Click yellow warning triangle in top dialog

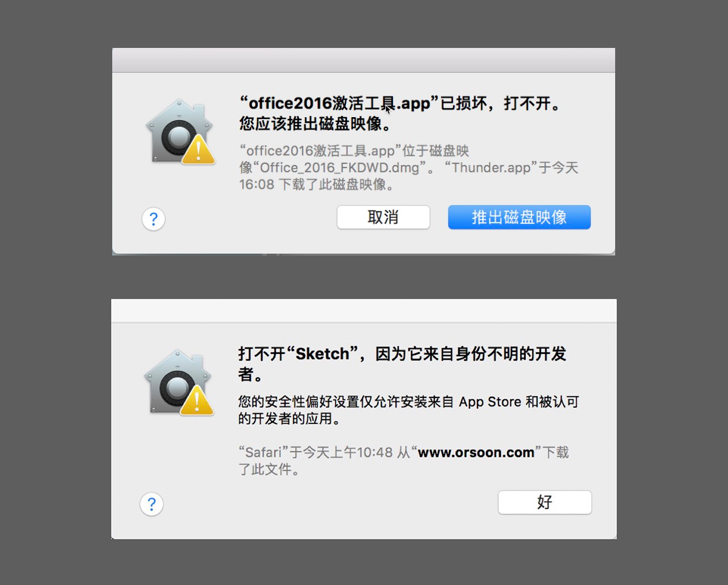click(198, 149)
